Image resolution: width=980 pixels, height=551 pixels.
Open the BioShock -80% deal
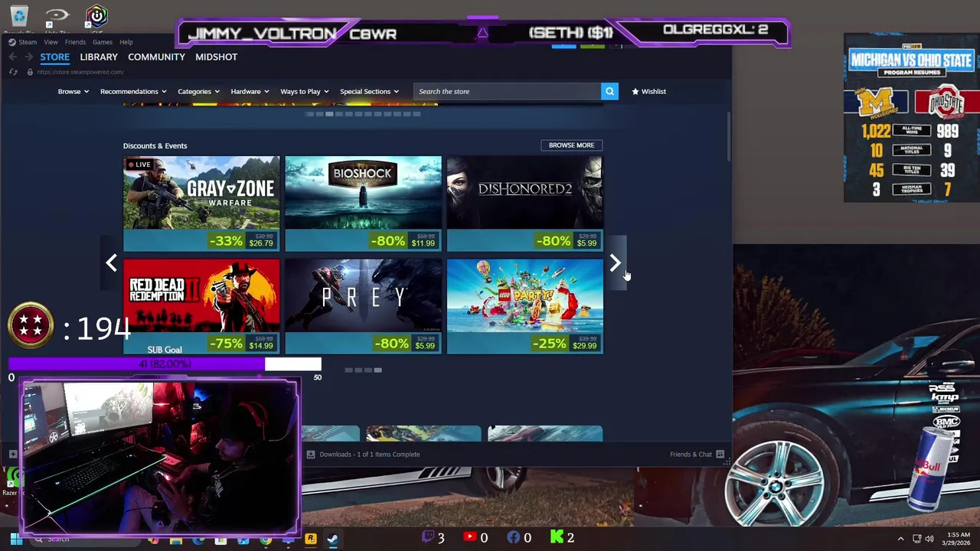click(x=363, y=204)
